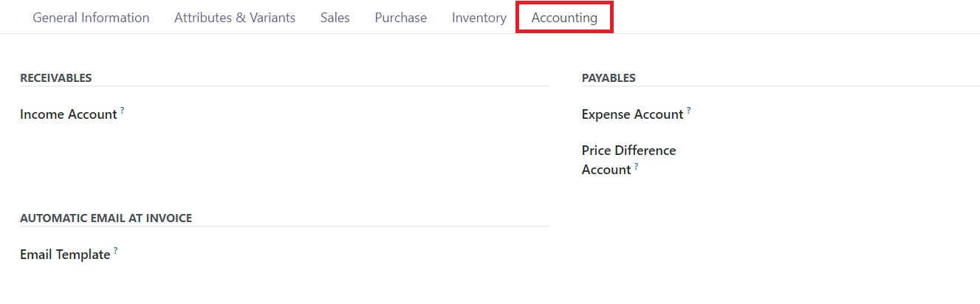This screenshot has width=980, height=304.
Task: Show the Expense Account help question mark
Action: point(688,110)
